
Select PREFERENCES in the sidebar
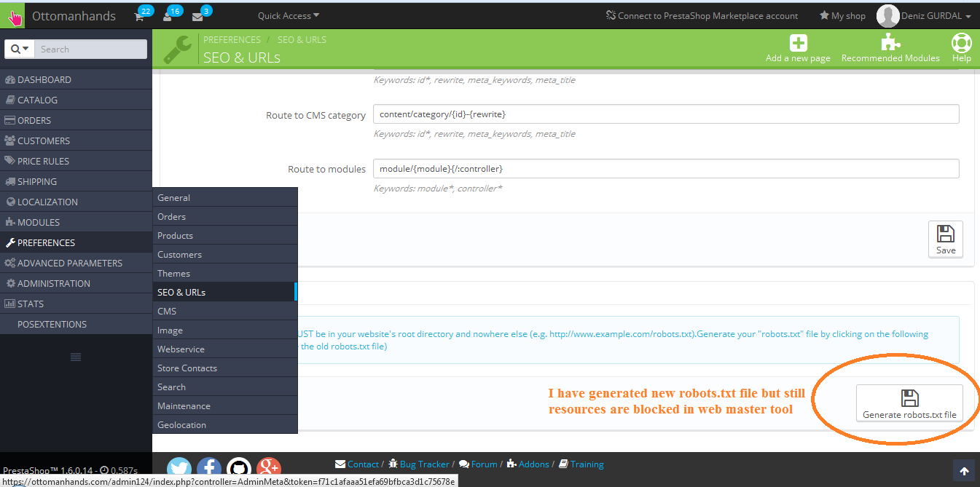point(76,242)
